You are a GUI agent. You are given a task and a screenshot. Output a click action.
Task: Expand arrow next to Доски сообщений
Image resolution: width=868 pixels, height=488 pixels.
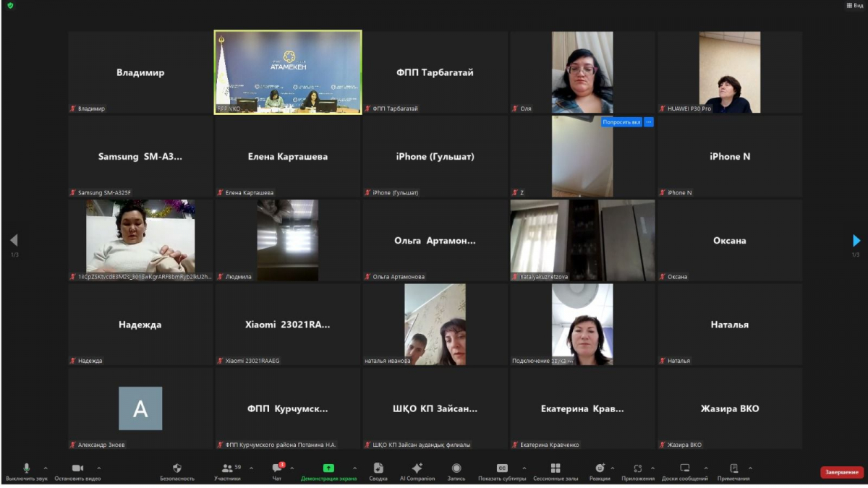pyautogui.click(x=706, y=468)
